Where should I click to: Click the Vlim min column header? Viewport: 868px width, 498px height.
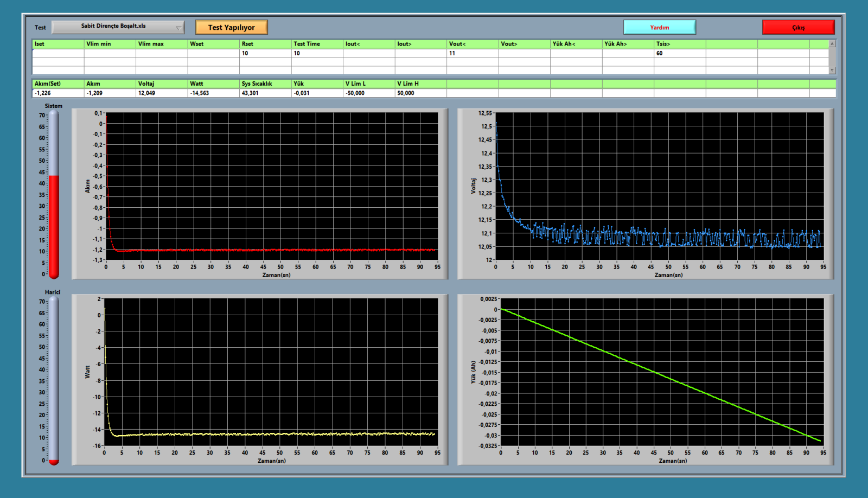click(110, 44)
